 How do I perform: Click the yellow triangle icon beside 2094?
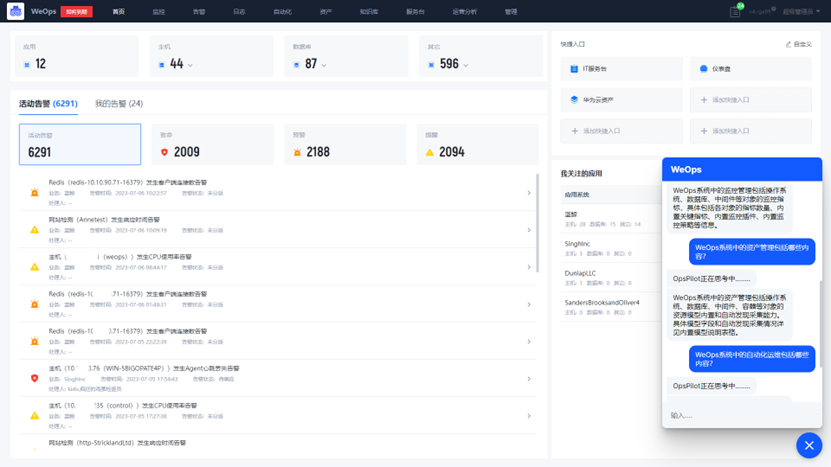(430, 152)
